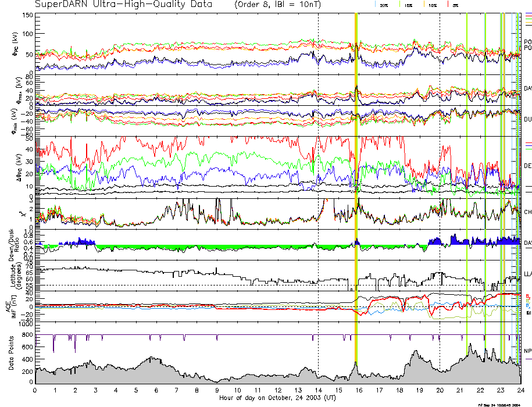
Task: Click the blue-filled dawn/dusk region near hour 2.5
Action: coord(85,241)
